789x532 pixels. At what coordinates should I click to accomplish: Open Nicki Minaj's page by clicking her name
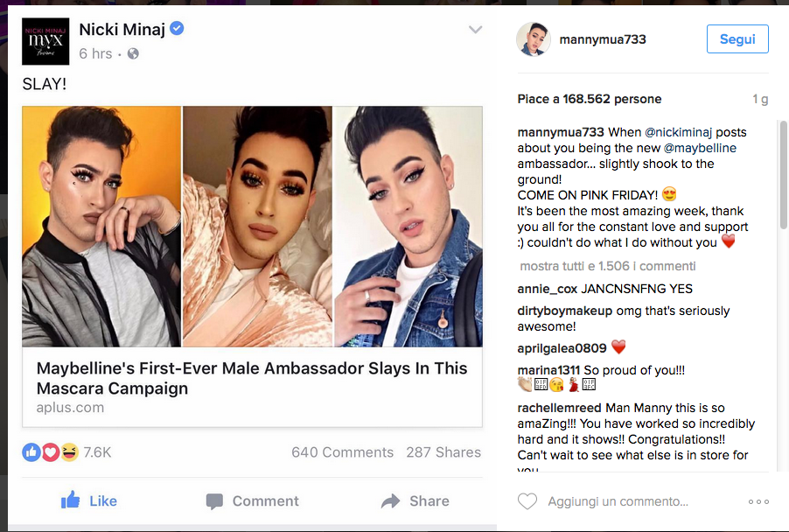pos(125,28)
